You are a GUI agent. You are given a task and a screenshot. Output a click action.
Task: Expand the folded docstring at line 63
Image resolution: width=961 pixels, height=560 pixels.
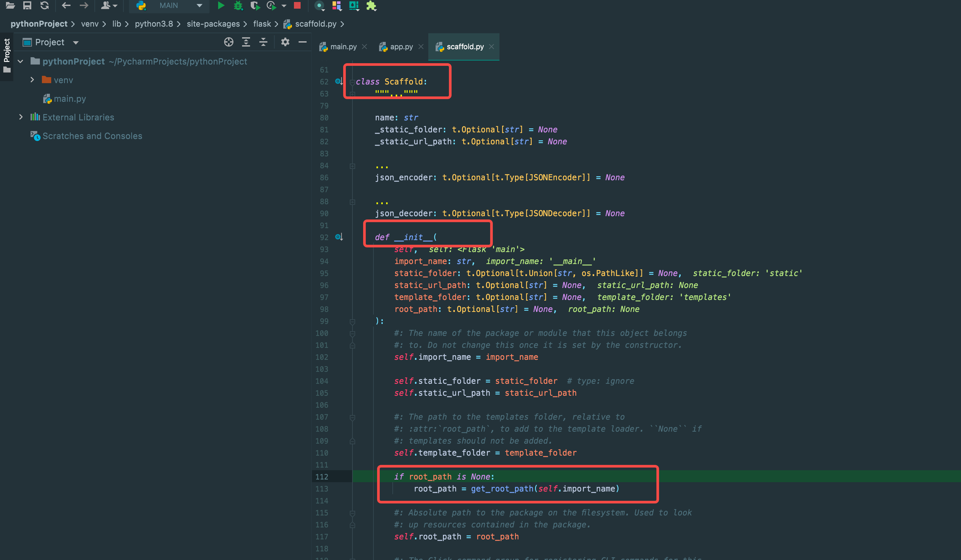click(x=352, y=94)
